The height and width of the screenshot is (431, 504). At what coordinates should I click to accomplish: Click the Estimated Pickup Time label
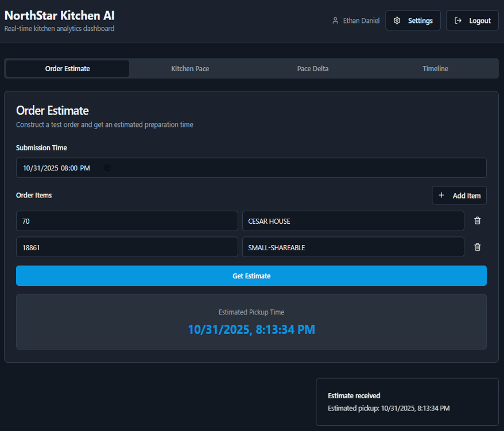pyautogui.click(x=251, y=312)
